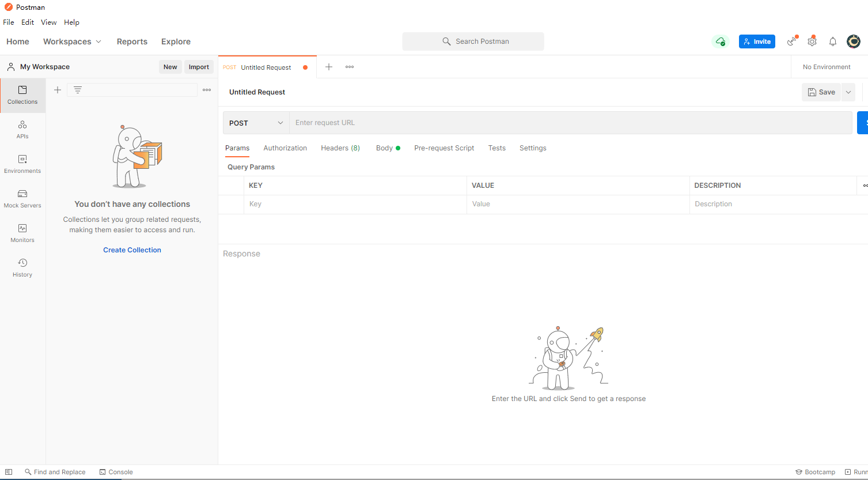868x480 pixels.
Task: Click the blue Invite button
Action: (x=757, y=41)
